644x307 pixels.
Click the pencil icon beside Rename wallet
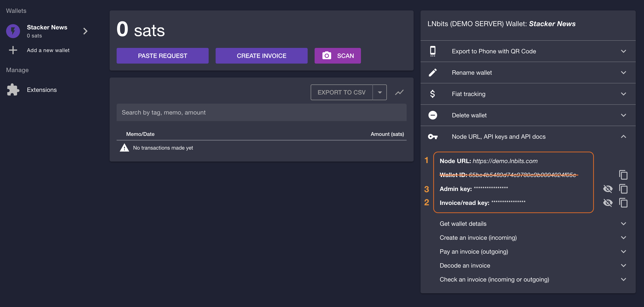(x=433, y=73)
